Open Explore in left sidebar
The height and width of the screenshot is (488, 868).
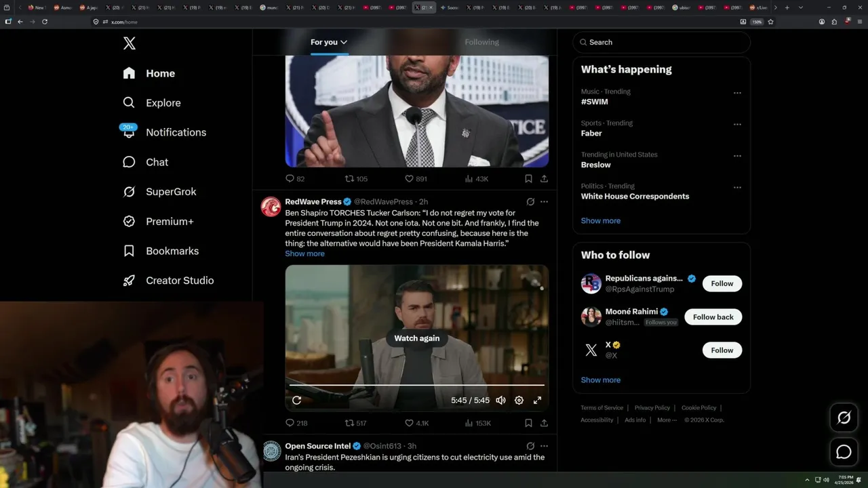152,103
